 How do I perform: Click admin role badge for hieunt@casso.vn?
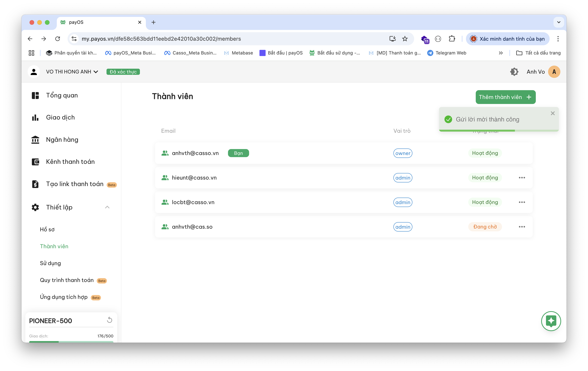pyautogui.click(x=403, y=178)
